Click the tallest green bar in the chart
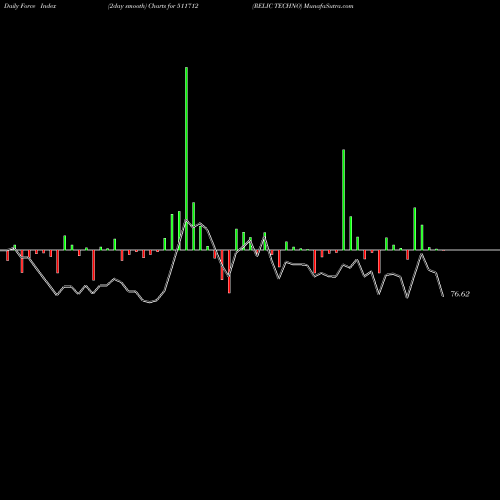 click(x=186, y=158)
